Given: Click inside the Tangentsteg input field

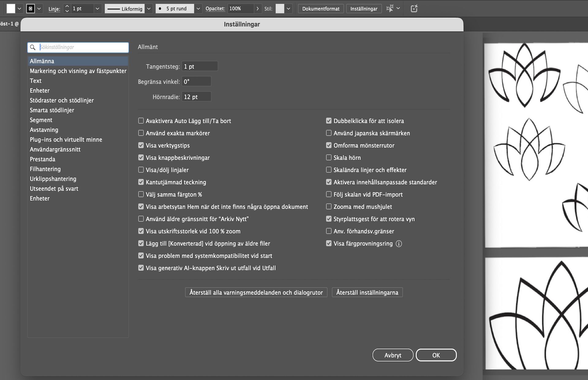Looking at the screenshot, I should [199, 66].
